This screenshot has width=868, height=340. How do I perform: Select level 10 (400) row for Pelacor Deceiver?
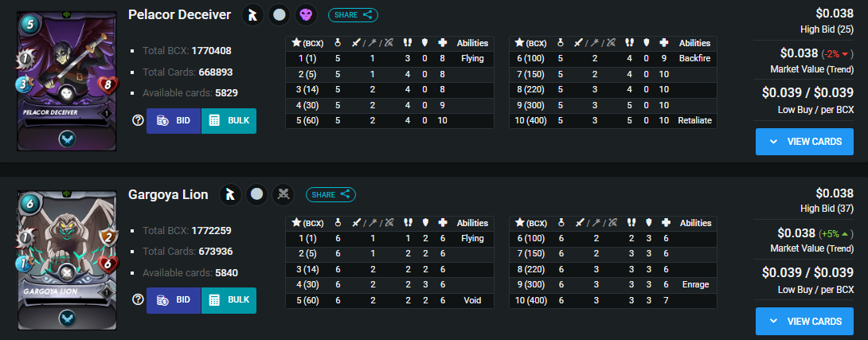pos(613,121)
